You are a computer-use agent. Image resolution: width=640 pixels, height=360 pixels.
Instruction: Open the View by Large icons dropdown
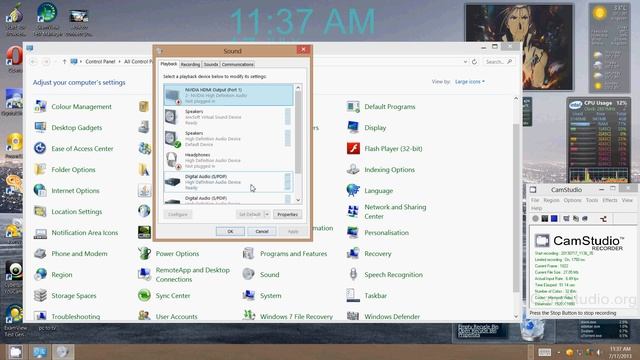coord(470,82)
